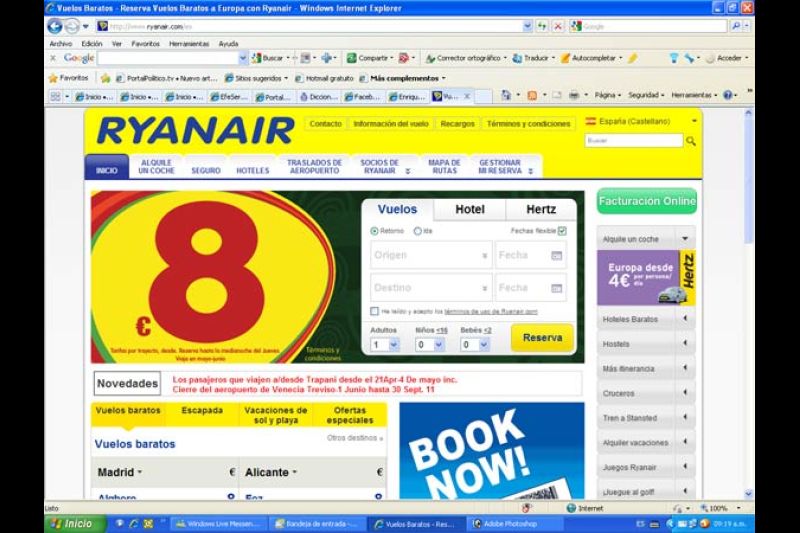800x533 pixels.
Task: Expand the España (Castellano) country selector
Action: (x=693, y=121)
